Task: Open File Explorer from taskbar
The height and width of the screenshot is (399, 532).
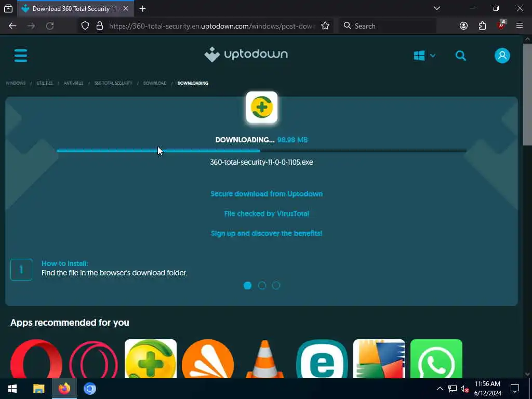Action: [x=38, y=389]
